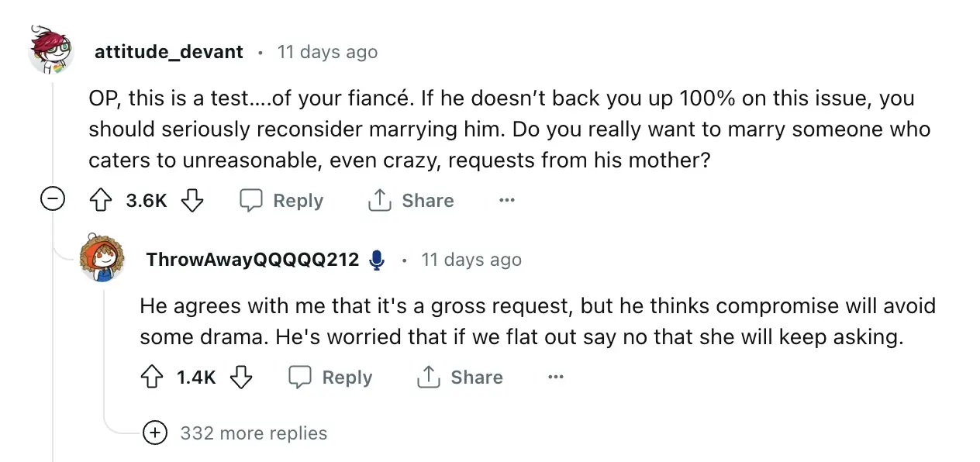
Task: Click ThrowAwayQQQQQ212's avatar image
Action: [x=102, y=257]
